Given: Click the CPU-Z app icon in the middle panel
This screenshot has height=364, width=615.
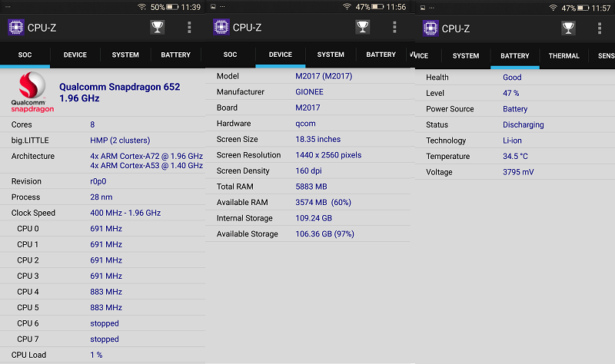Looking at the screenshot, I should [221, 28].
